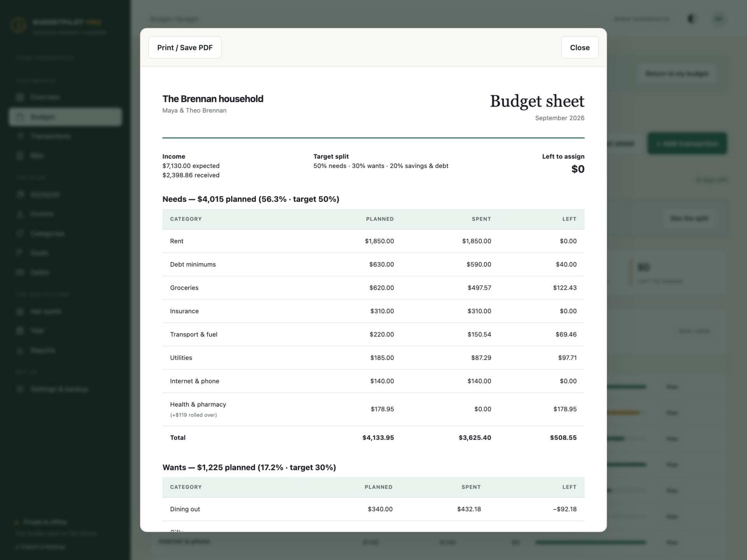Select Utilities planned '$185.00'
The width and height of the screenshot is (747, 560).
coord(382,358)
